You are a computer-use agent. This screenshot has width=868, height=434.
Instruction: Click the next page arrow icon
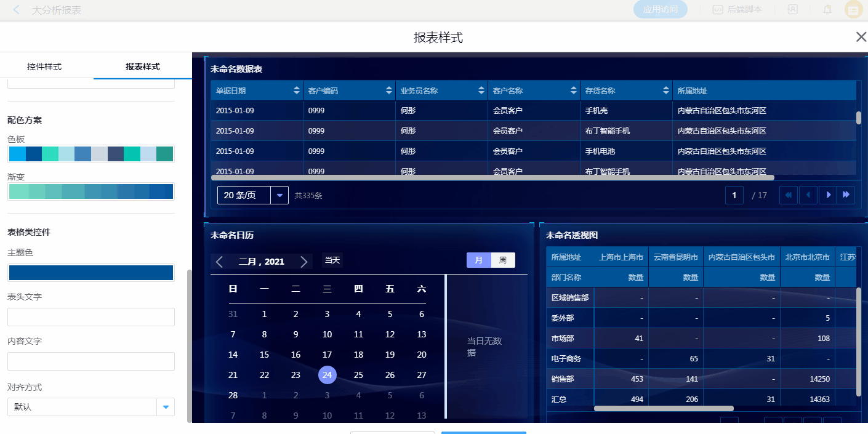tap(828, 195)
